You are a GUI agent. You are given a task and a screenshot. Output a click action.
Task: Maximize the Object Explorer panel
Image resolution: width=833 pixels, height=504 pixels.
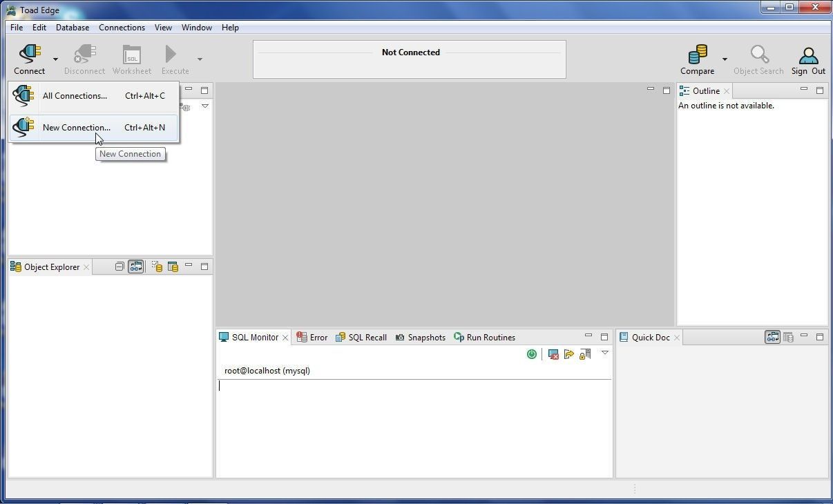[x=204, y=266]
